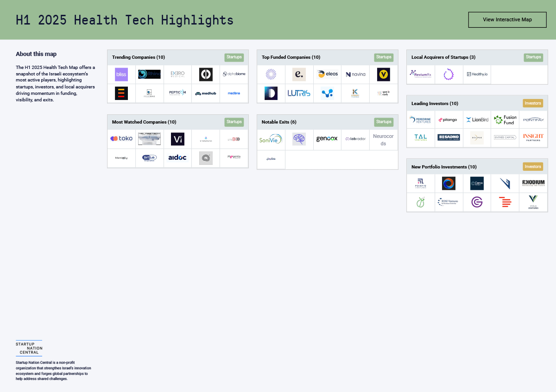The width and height of the screenshot is (556, 392).
Task: Select the Entrée Capital logo
Action: point(505,137)
